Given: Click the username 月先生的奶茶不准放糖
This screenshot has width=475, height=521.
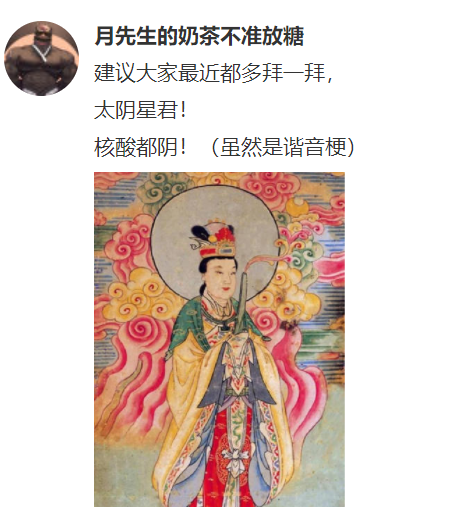Looking at the screenshot, I should 199,36.
